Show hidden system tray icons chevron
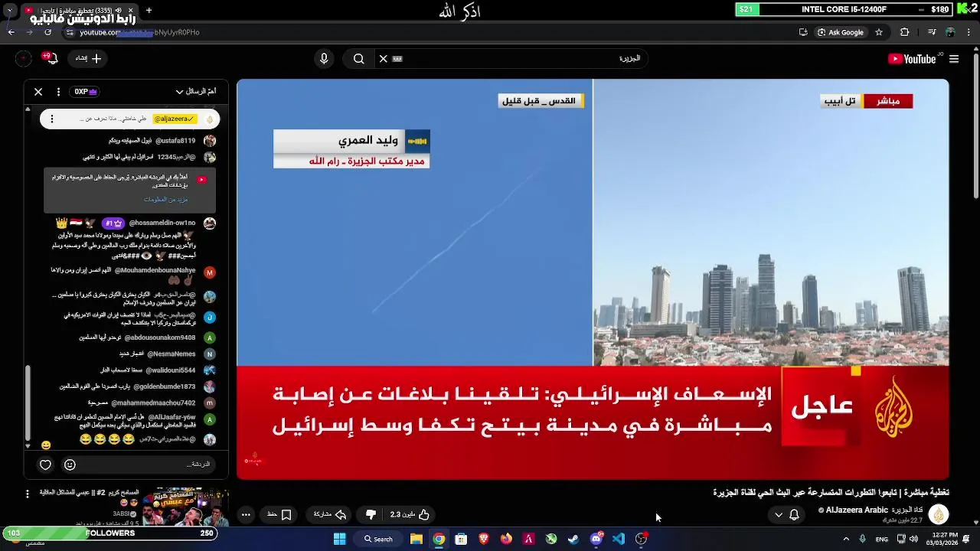Viewport: 980px width, 551px height. coord(846,539)
